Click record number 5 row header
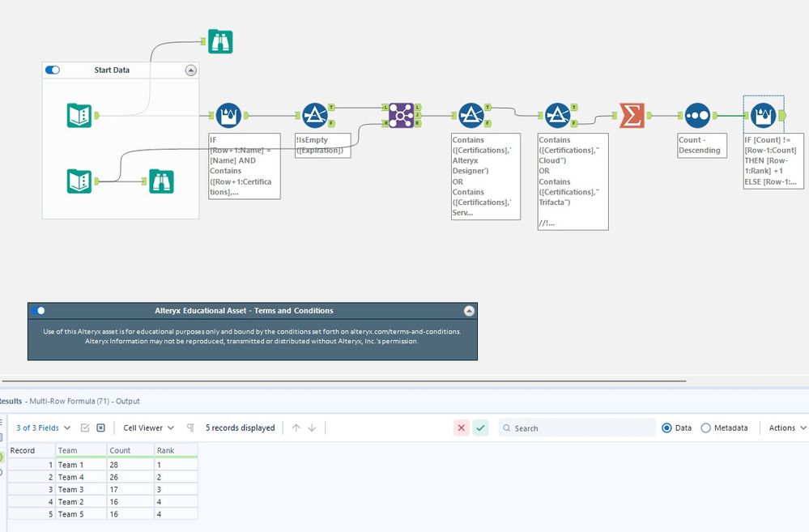This screenshot has width=809, height=532. point(31,514)
